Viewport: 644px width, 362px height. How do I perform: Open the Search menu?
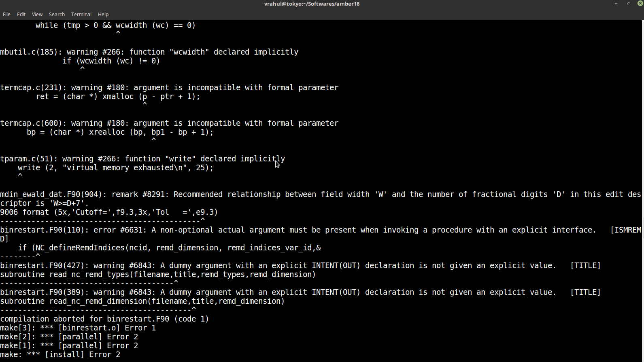[57, 14]
